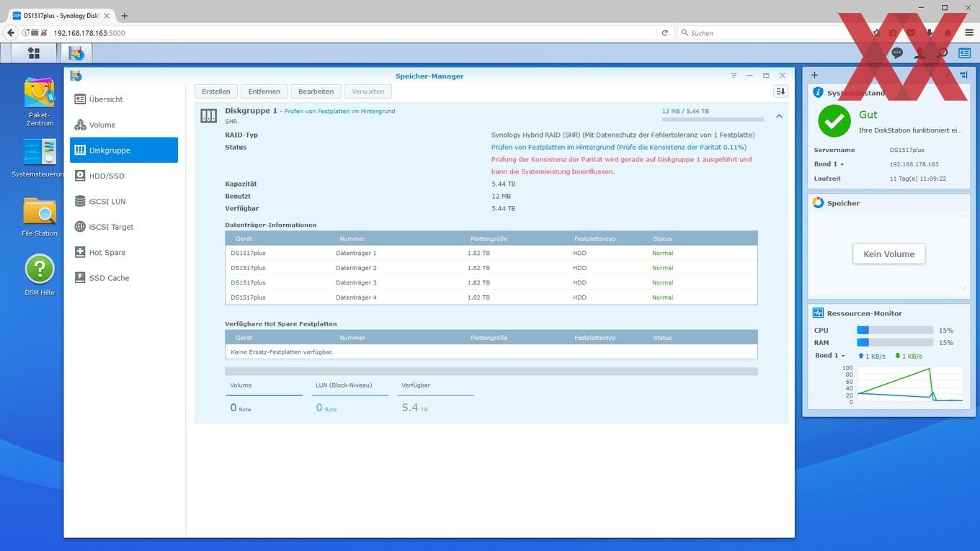Click the network traffic graph

(x=909, y=385)
